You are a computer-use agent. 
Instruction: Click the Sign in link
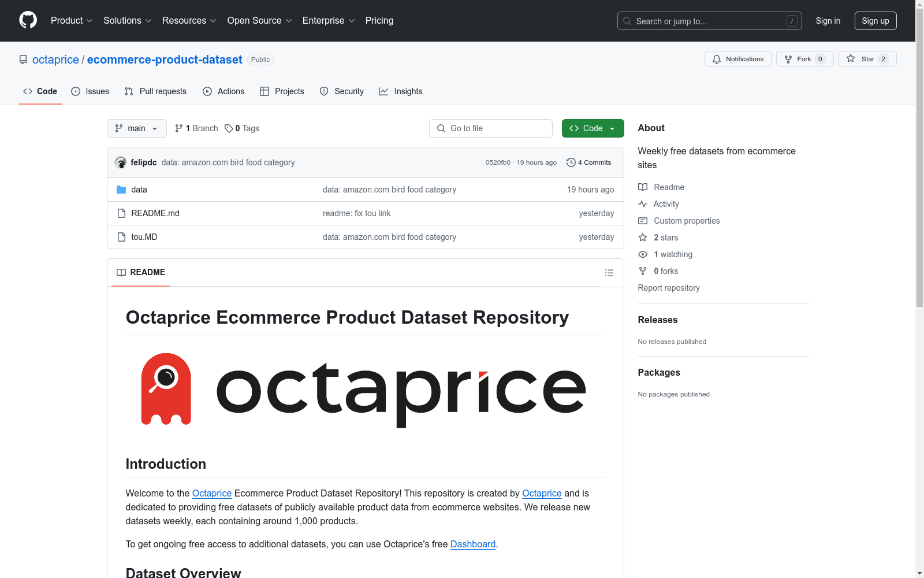pyautogui.click(x=828, y=21)
